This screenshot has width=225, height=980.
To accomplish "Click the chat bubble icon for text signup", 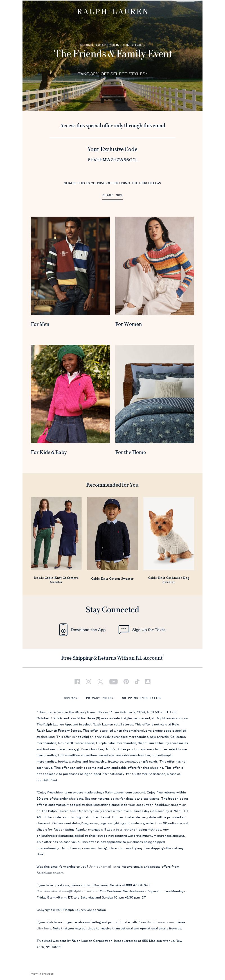I will [x=124, y=629].
